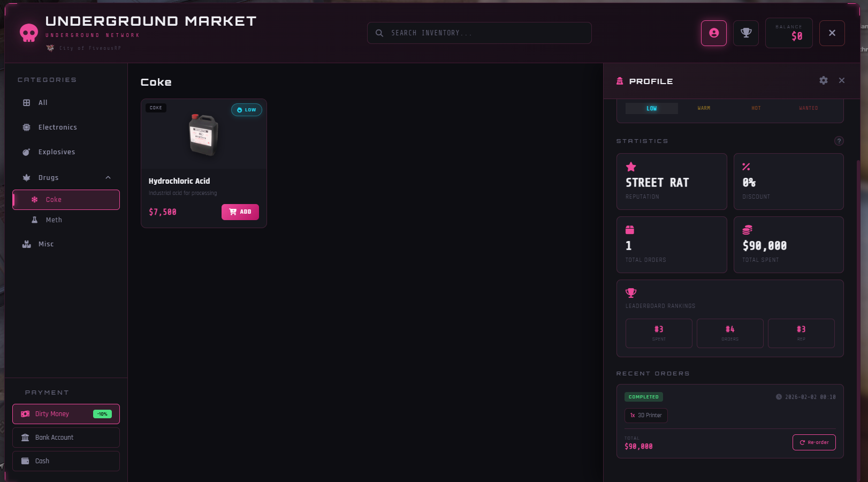Click the Total Orders card
Viewport: 868px width, 482px height.
[672, 245]
